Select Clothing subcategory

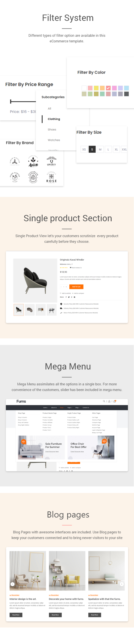[54, 119]
